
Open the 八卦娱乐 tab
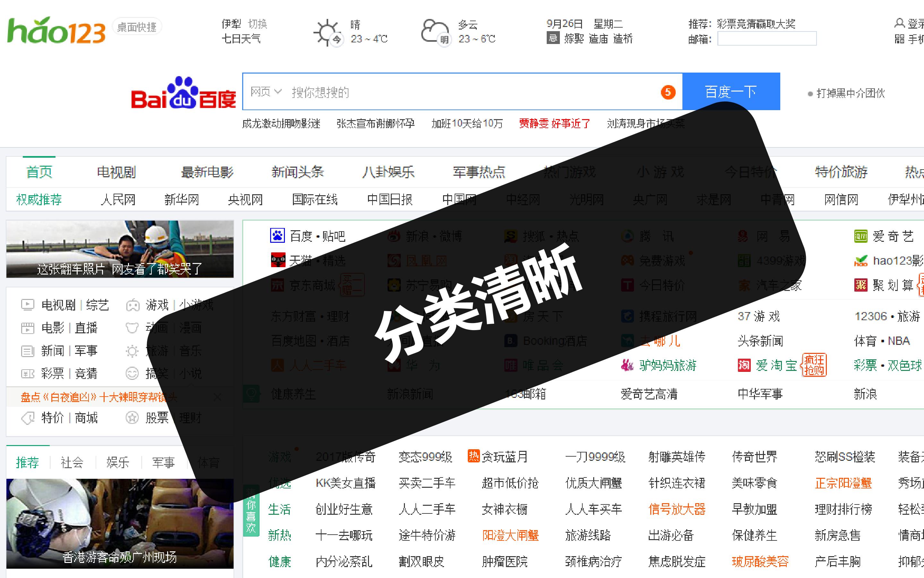coord(388,172)
